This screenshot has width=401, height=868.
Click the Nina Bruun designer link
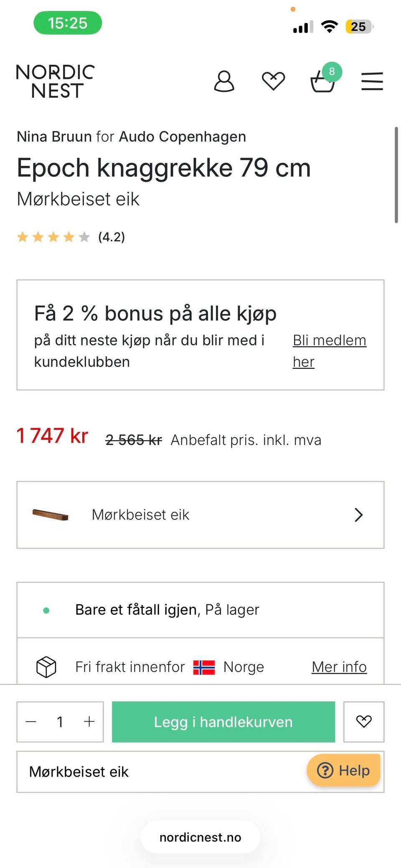54,137
